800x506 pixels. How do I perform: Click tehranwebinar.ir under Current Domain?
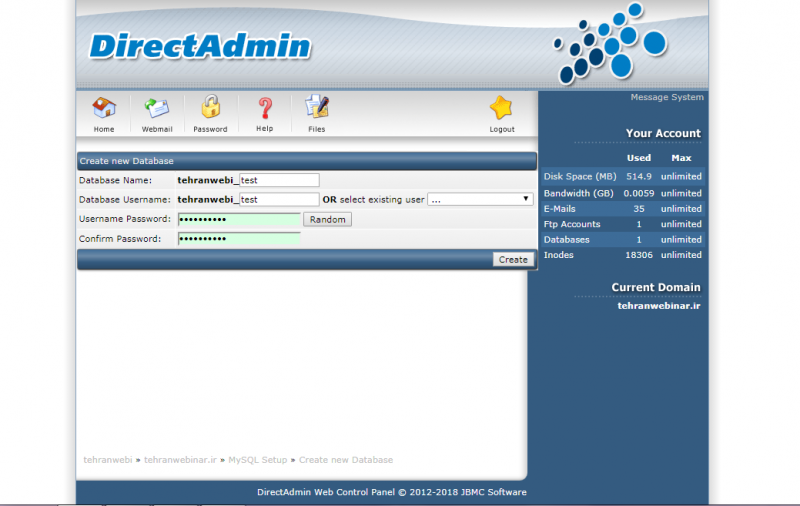pos(659,305)
